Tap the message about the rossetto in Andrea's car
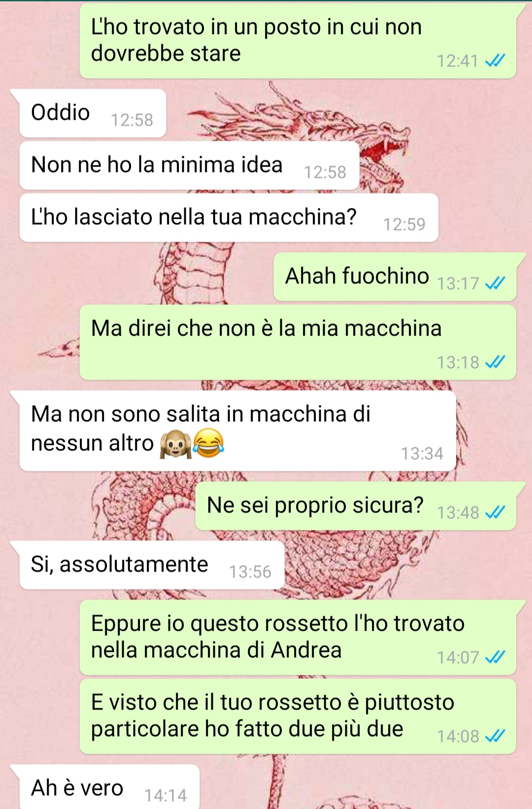This screenshot has height=809, width=532. pos(298,638)
